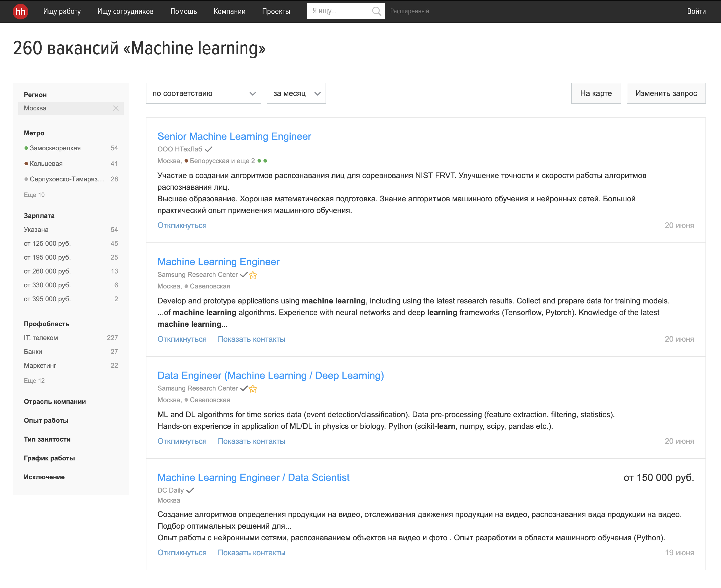Open Data Engineer (Machine Learning / Deep Learning) vacancy
This screenshot has width=721, height=588.
(x=271, y=375)
